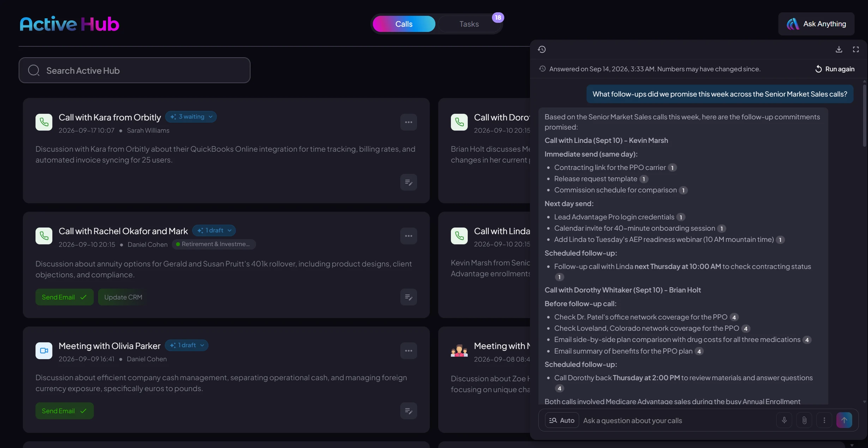Click the phone icon of the Rachel Okafor call

pos(44,236)
